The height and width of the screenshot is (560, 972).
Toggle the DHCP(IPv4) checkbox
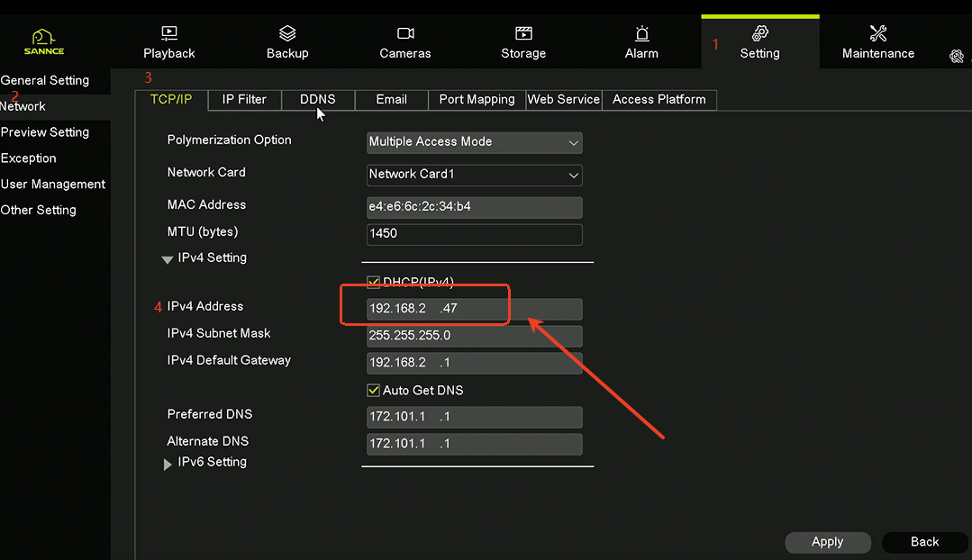pyautogui.click(x=373, y=283)
